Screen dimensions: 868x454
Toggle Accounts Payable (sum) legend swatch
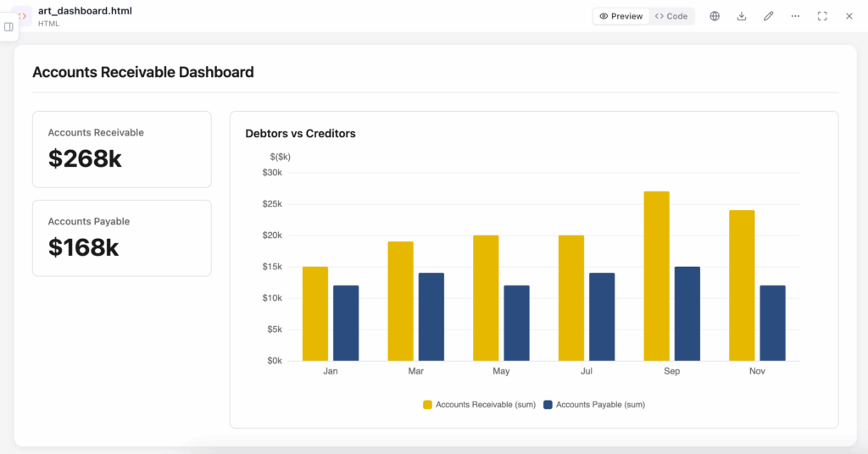(x=548, y=405)
